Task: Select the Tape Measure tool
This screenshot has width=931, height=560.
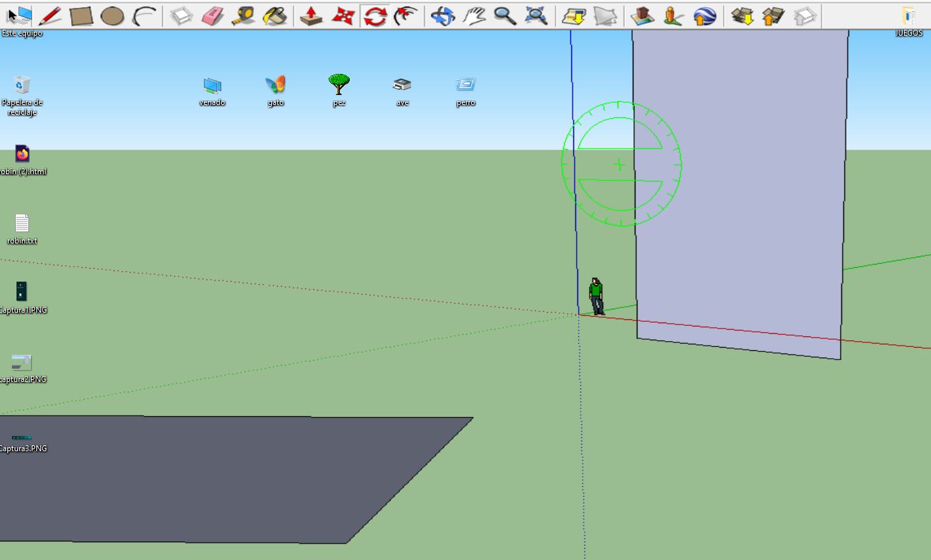Action: pos(243,15)
